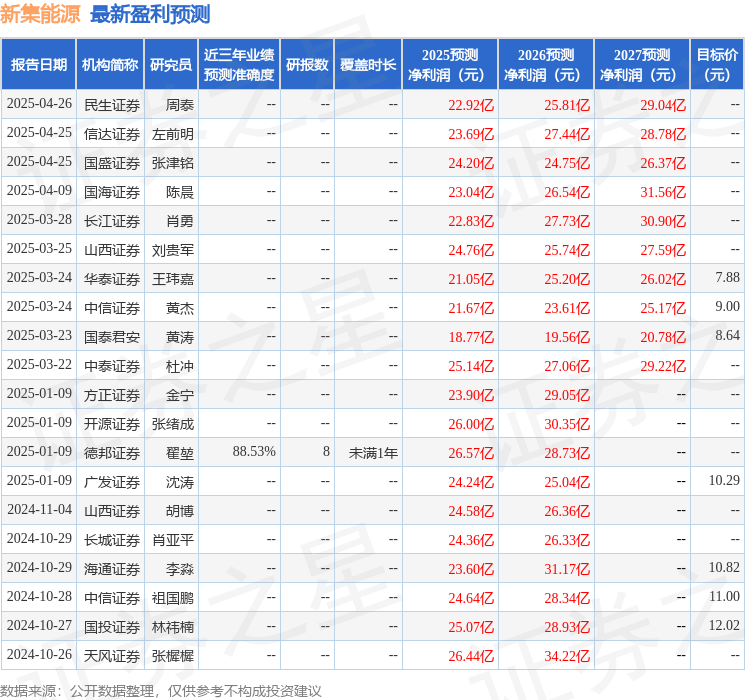Select 长江证券 institution cell

[112, 221]
